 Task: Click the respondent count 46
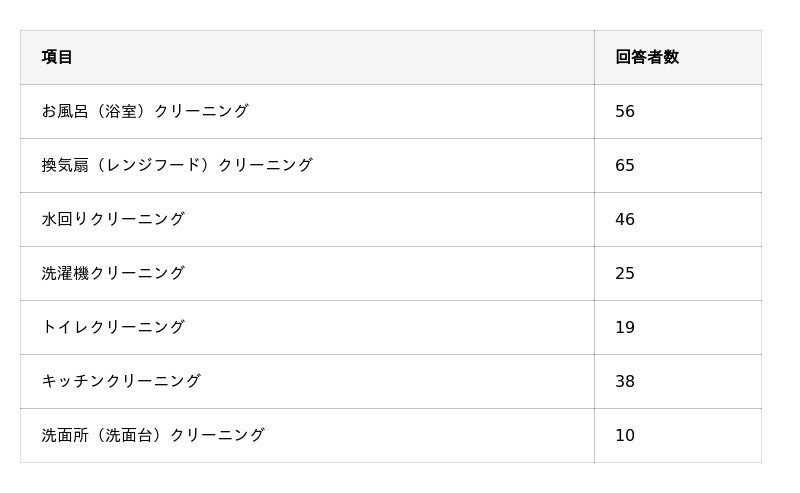[625, 220]
